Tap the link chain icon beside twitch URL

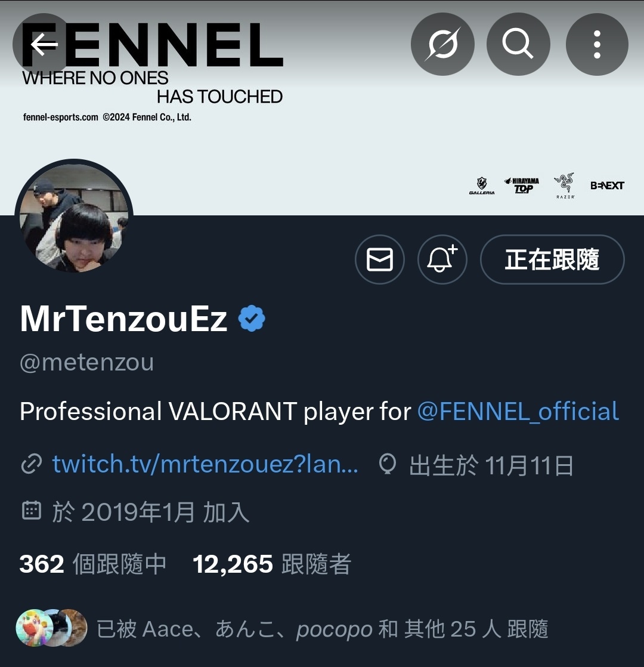pos(32,464)
